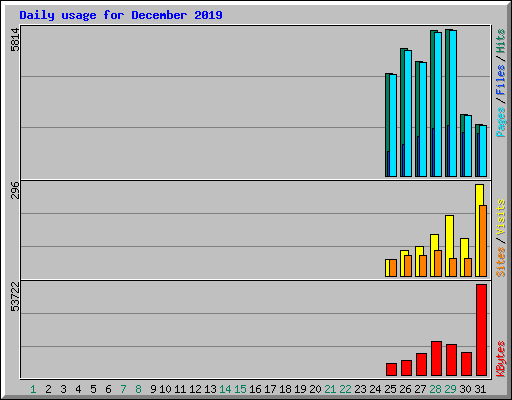
Task: Click day label 23 on the x-axis
Action: 360,389
